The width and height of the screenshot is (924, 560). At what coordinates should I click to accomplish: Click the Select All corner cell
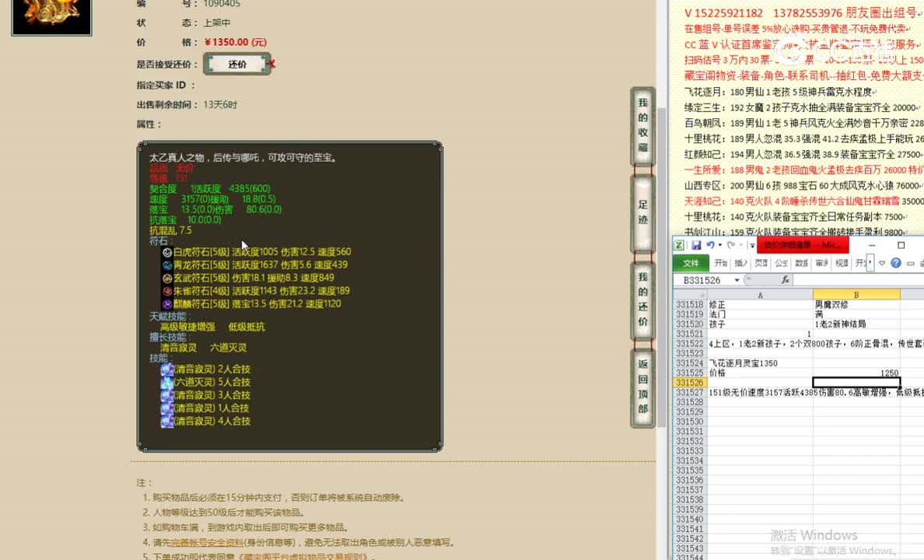tap(690, 295)
